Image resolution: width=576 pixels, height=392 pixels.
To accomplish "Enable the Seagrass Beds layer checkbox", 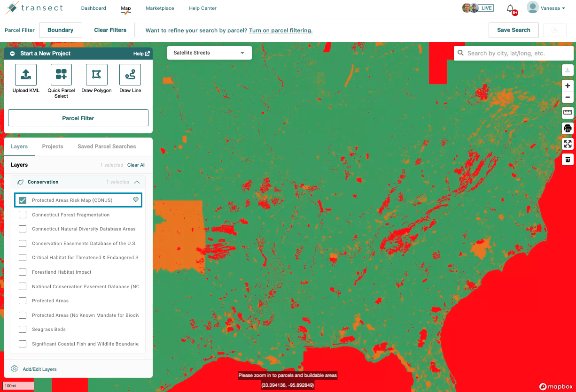I will [23, 330].
